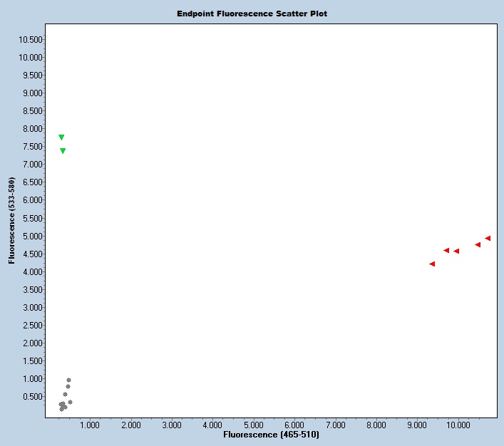Image resolution: width=504 pixels, height=446 pixels.
Task: Select the 5.000 tick label on y-axis
Action: coord(33,236)
